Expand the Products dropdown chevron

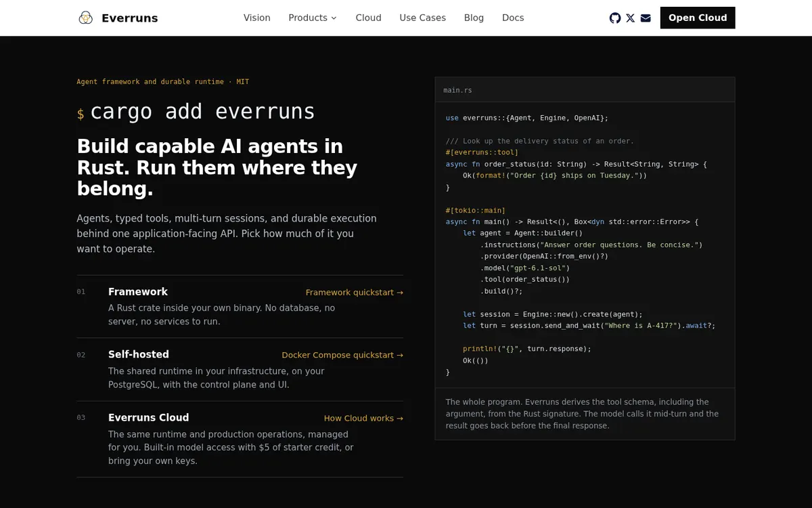334,18
